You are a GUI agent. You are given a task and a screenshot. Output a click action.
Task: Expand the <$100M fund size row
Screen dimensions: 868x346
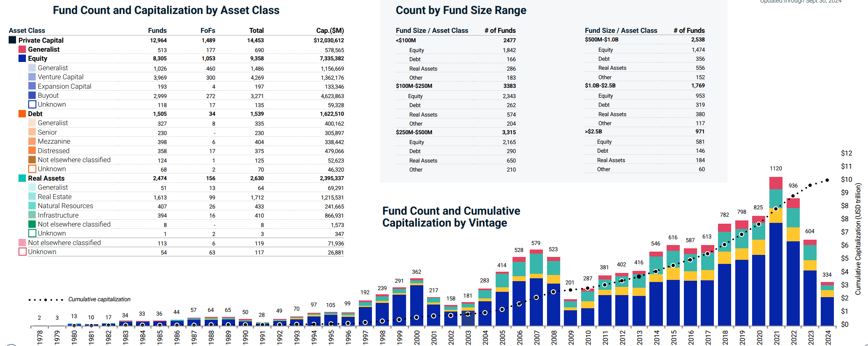(406, 40)
